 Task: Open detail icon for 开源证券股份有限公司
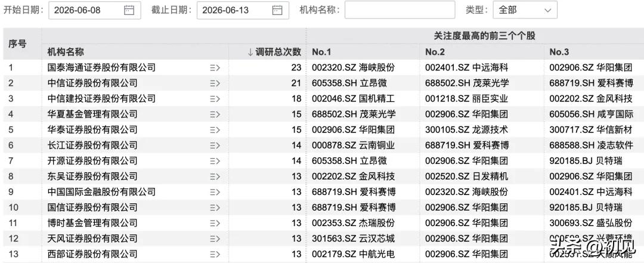(215, 160)
